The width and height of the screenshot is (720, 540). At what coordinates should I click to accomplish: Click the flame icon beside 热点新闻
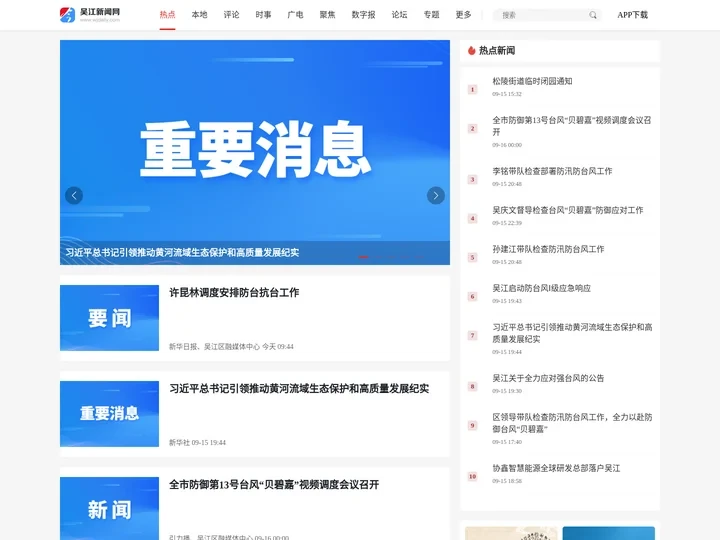point(472,51)
